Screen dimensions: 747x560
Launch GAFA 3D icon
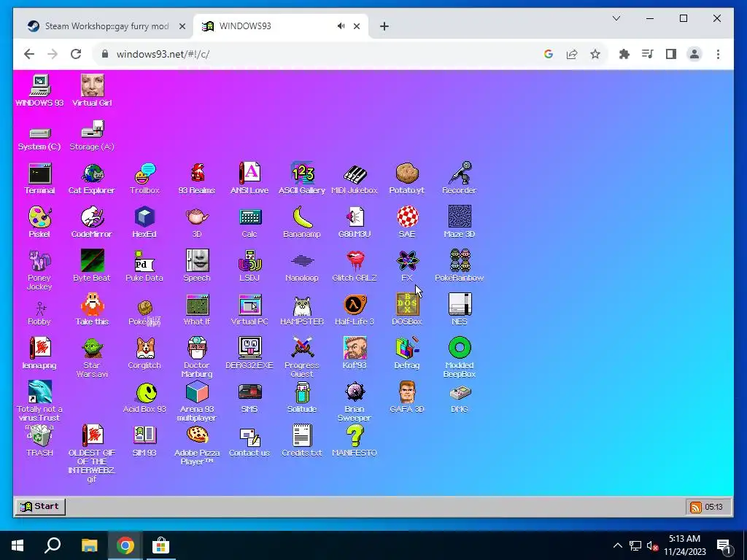[407, 392]
